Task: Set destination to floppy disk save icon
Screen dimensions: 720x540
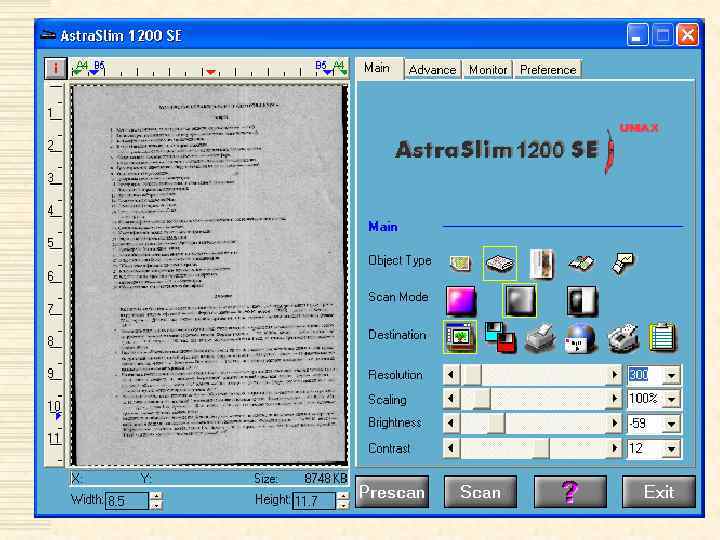Action: (500, 337)
